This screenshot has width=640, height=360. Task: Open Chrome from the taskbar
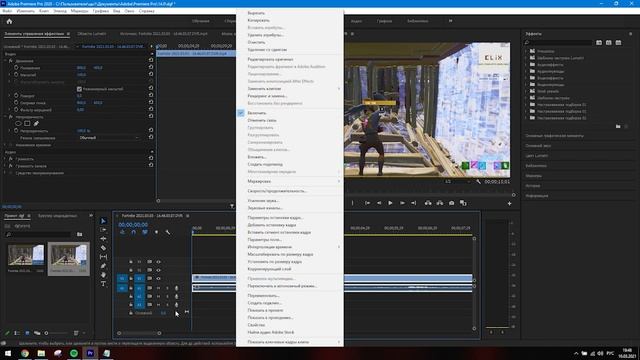click(25, 353)
